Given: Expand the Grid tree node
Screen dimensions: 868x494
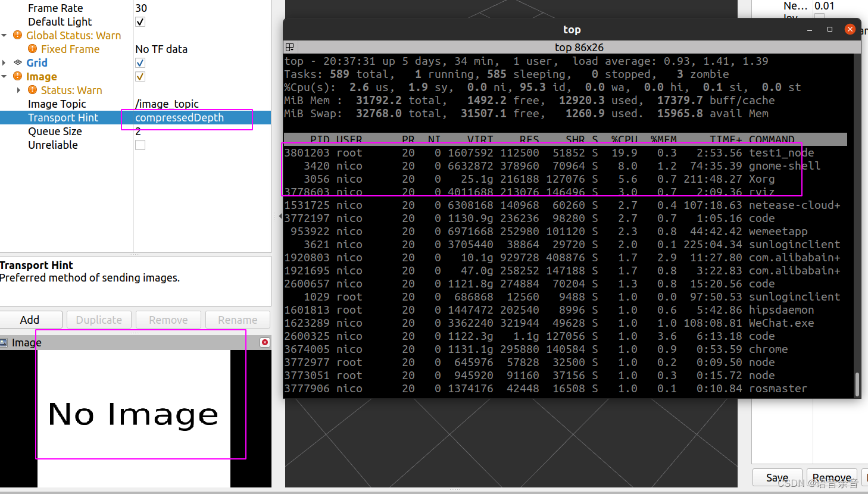Looking at the screenshot, I should point(4,62).
